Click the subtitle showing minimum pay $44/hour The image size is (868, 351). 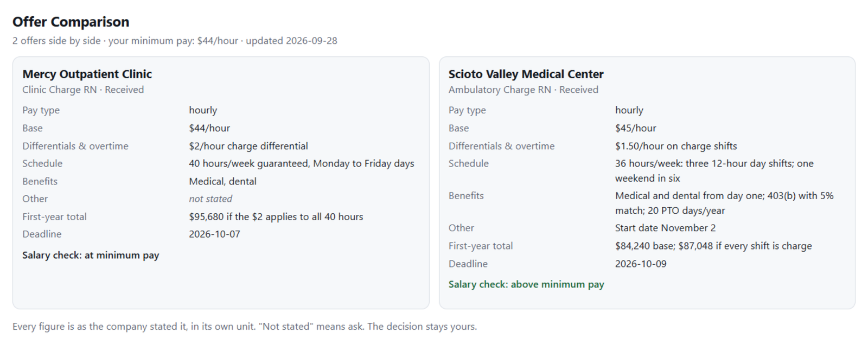point(175,41)
